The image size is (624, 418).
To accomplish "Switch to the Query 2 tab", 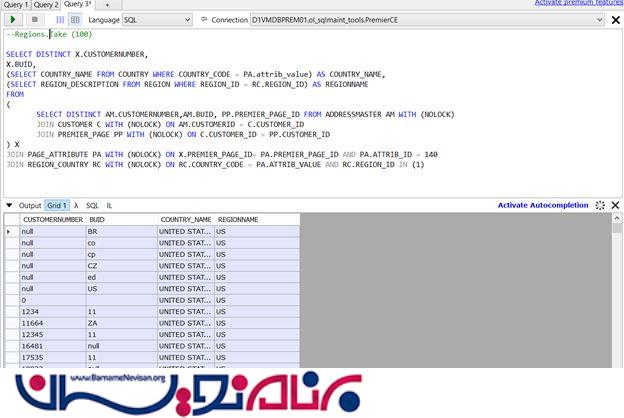I will [46, 4].
